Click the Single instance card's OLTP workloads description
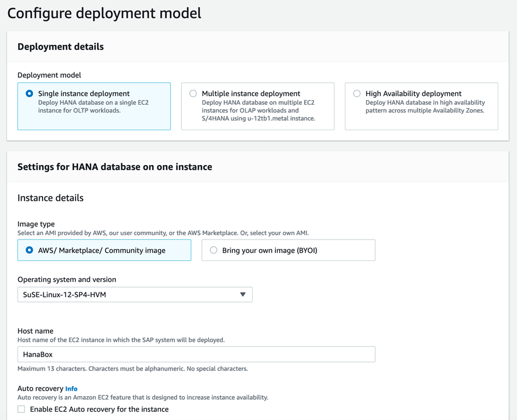 [93, 107]
